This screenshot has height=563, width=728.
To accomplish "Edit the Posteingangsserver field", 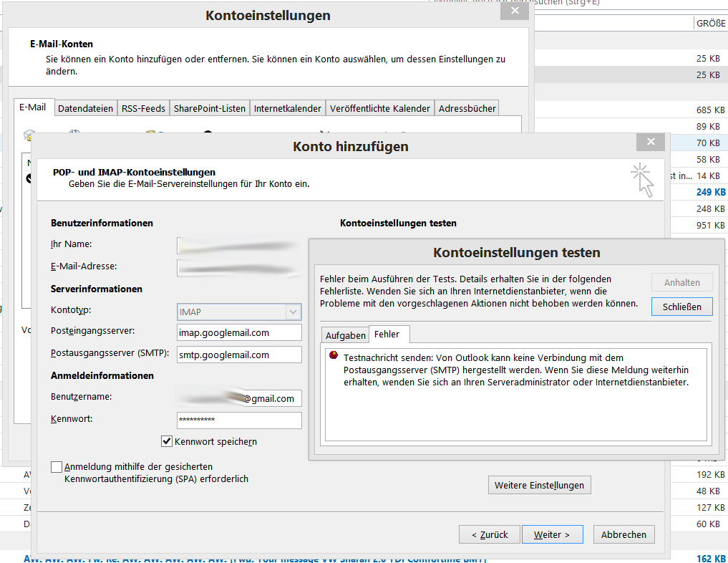I will click(239, 332).
